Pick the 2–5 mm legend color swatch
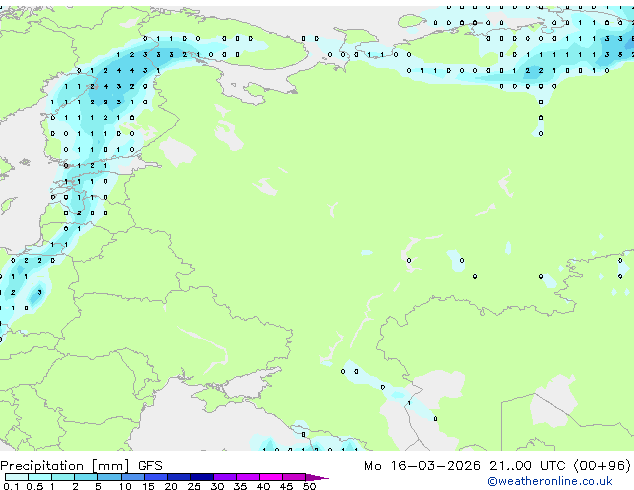634x490 pixels. (86, 477)
